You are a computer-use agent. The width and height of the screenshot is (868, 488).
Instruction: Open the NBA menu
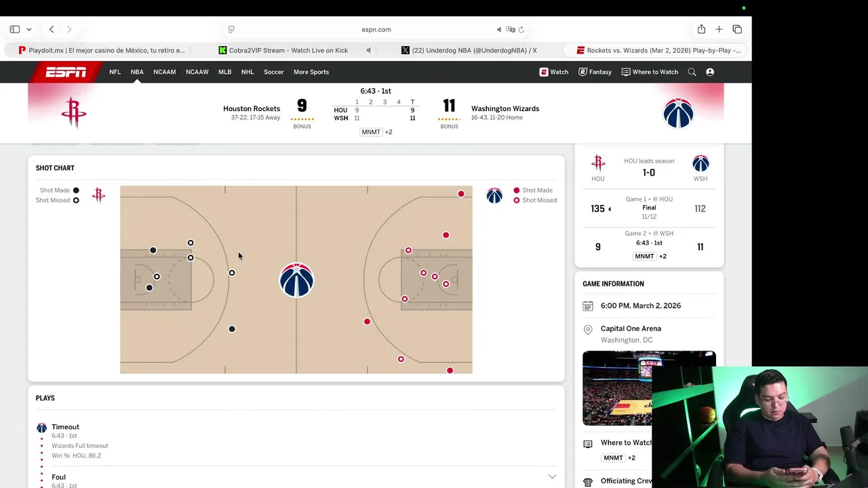coord(137,72)
